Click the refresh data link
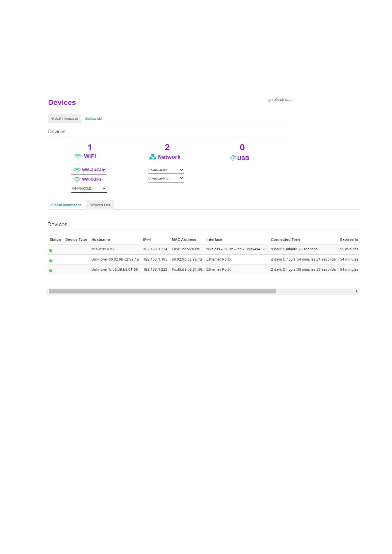Viewport: 392px width, 554px height. [x=280, y=100]
